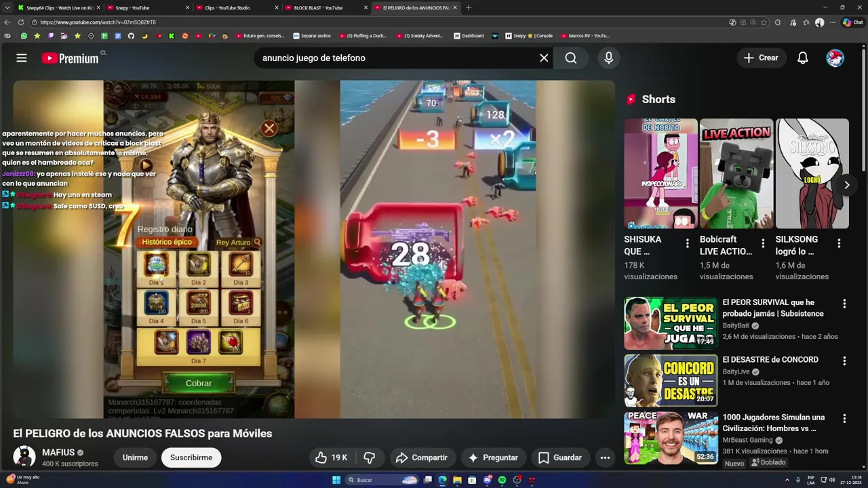Dislike the video with thumbs down
The height and width of the screenshot is (488, 868).
[x=370, y=457]
